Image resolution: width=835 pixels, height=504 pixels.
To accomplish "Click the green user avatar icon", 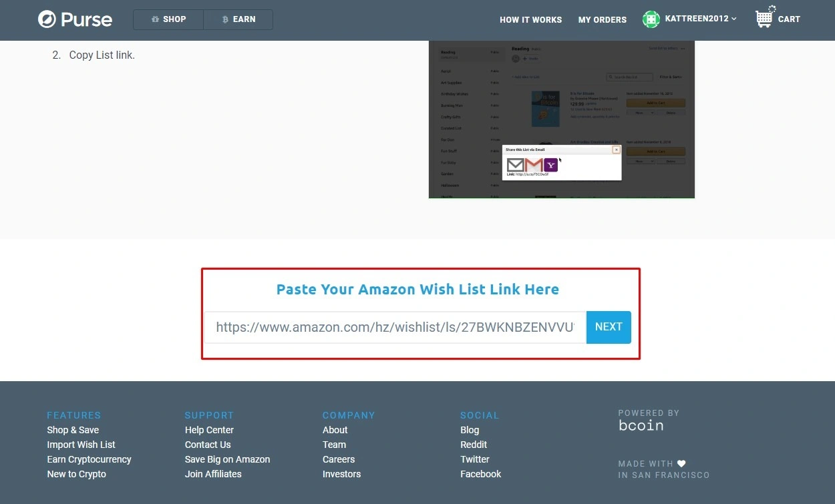I will [x=651, y=19].
